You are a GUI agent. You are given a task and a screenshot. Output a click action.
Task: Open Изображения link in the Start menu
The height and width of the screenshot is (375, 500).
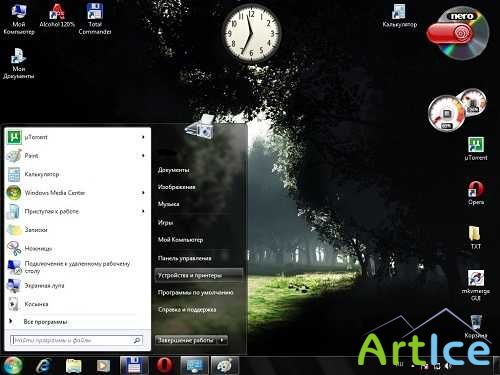198,187
